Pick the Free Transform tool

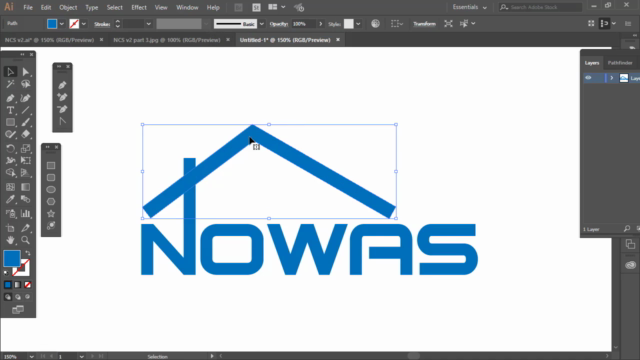tap(26, 160)
